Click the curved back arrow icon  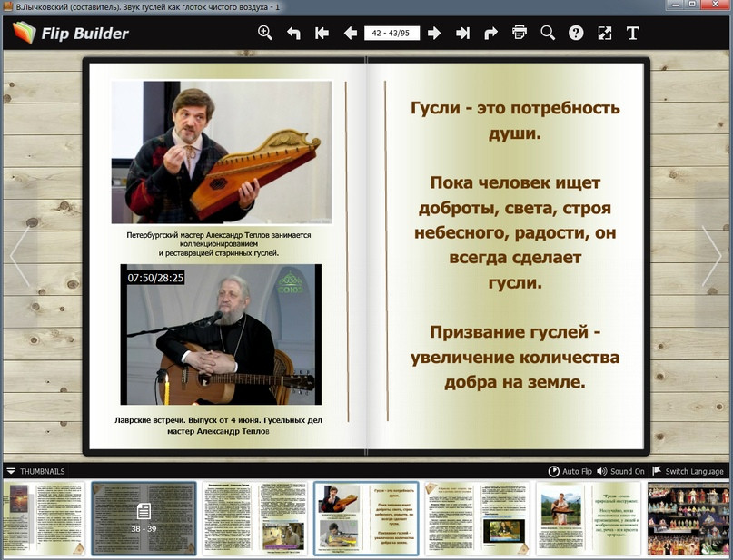293,34
